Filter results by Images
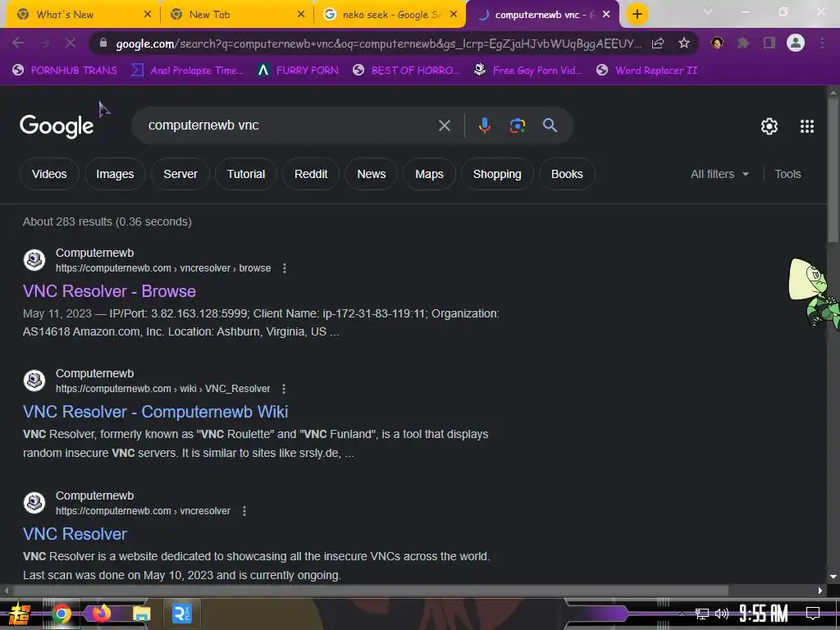 tap(115, 174)
